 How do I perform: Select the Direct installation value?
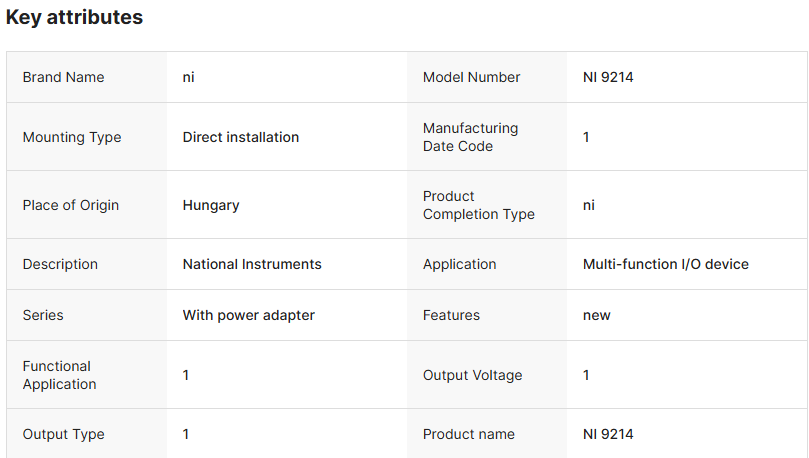point(240,137)
